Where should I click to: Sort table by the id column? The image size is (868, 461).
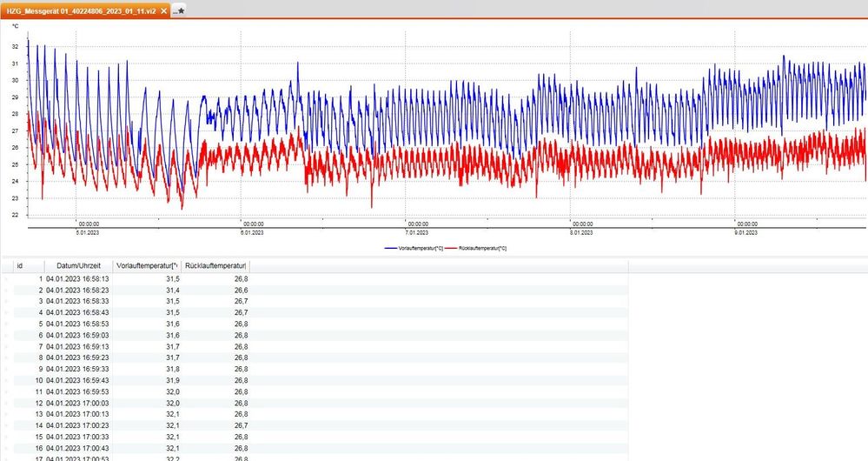[20, 265]
